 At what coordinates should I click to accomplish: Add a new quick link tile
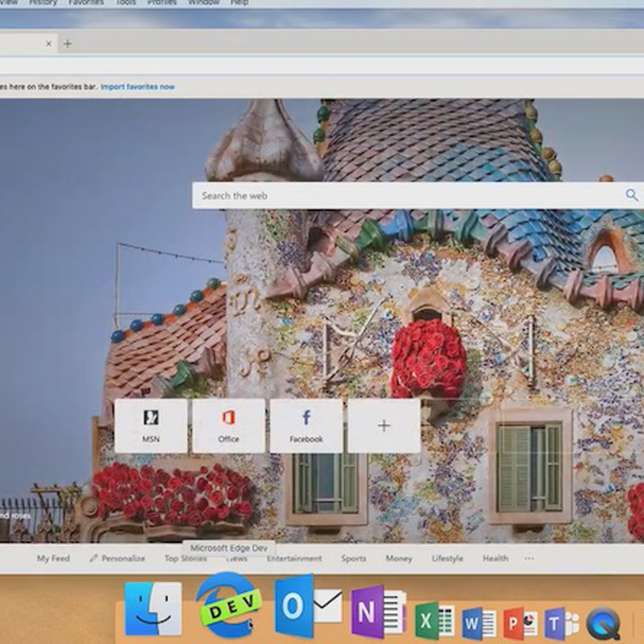click(x=384, y=426)
